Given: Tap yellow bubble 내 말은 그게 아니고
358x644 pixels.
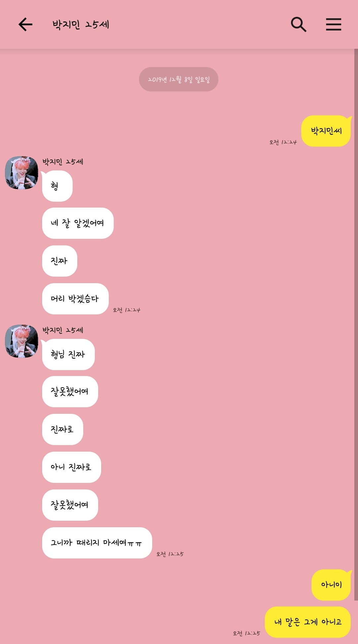Looking at the screenshot, I should click(308, 622).
